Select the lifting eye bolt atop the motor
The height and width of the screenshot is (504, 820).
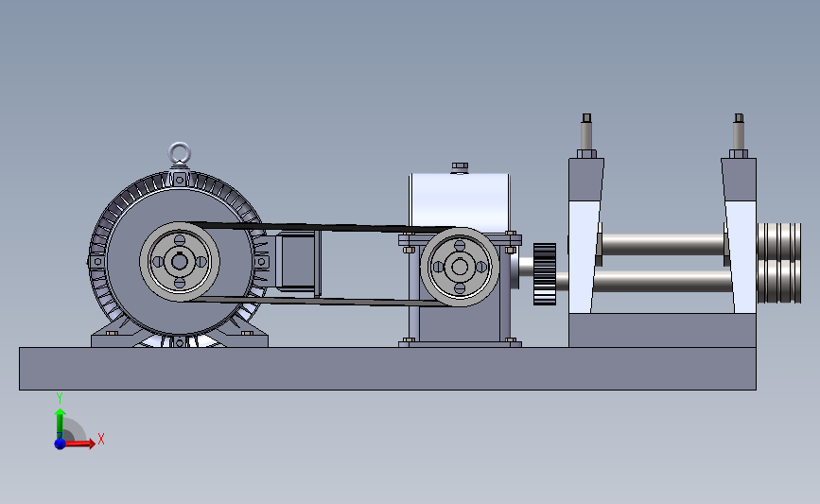point(180,154)
